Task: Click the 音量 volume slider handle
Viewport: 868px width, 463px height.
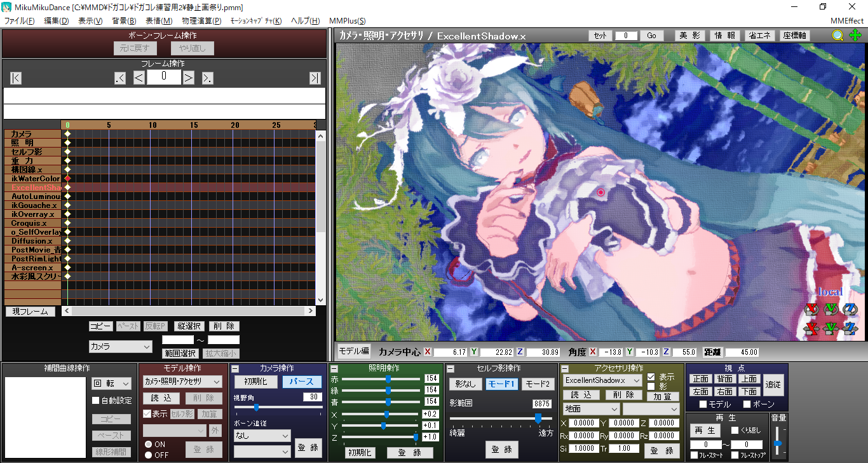Action: 777,443
